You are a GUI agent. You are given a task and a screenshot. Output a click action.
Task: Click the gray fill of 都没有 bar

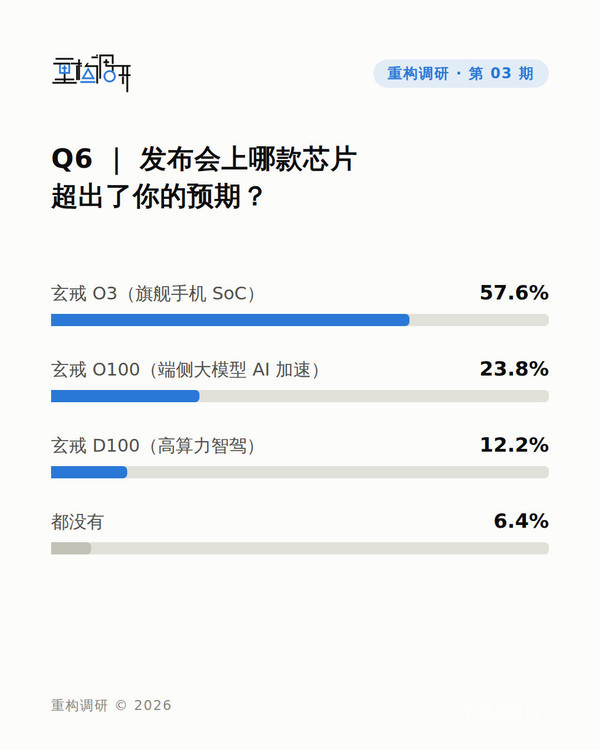tap(71, 548)
